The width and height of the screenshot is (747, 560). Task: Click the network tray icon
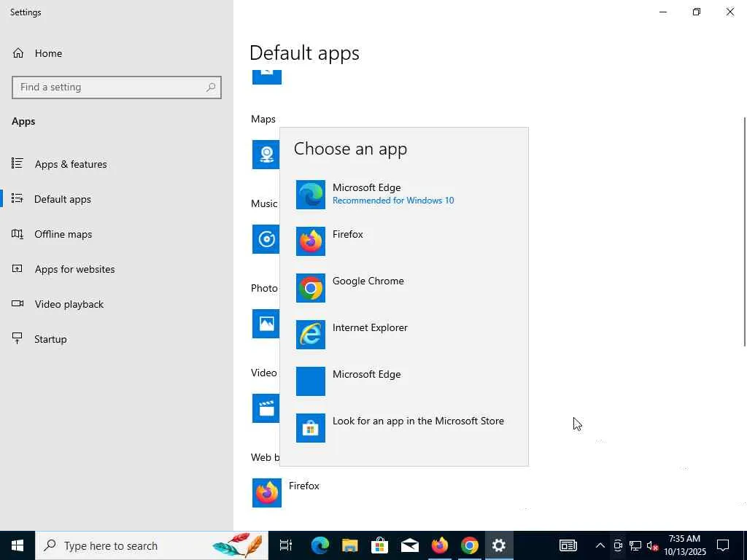(635, 545)
